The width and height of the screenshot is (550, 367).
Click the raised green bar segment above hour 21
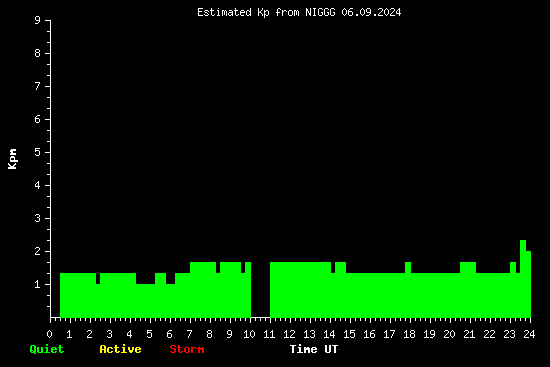468,267
